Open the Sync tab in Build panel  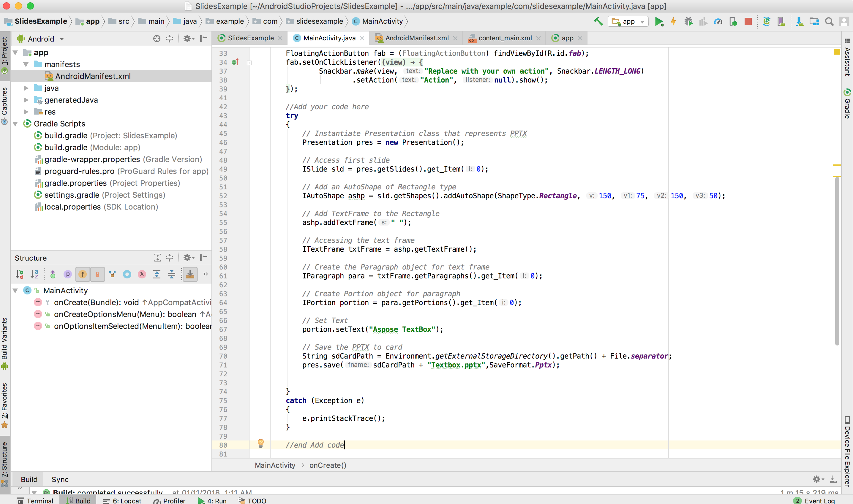click(60, 479)
